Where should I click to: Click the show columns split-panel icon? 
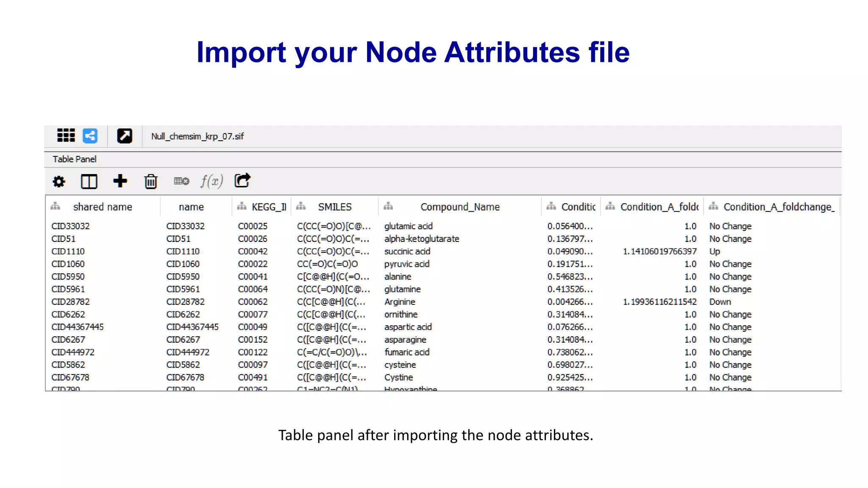[x=89, y=182]
